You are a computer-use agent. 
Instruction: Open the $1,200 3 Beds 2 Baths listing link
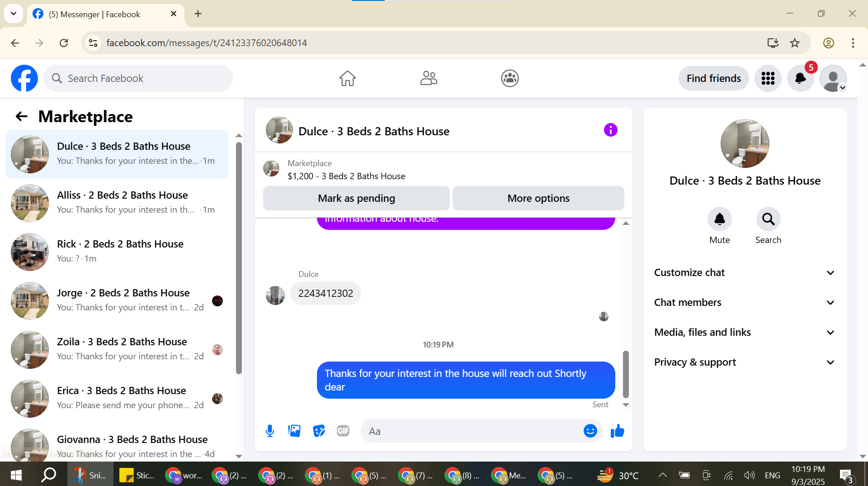coord(346,176)
